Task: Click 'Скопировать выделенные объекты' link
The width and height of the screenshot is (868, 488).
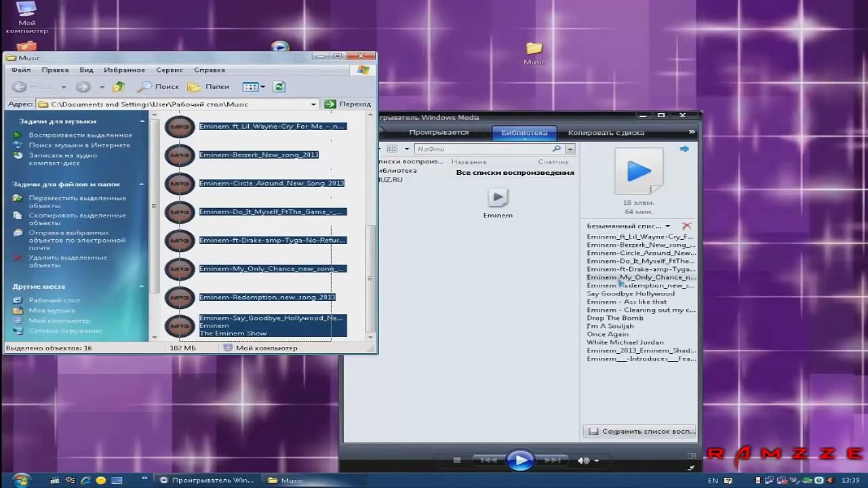Action: tap(77, 219)
